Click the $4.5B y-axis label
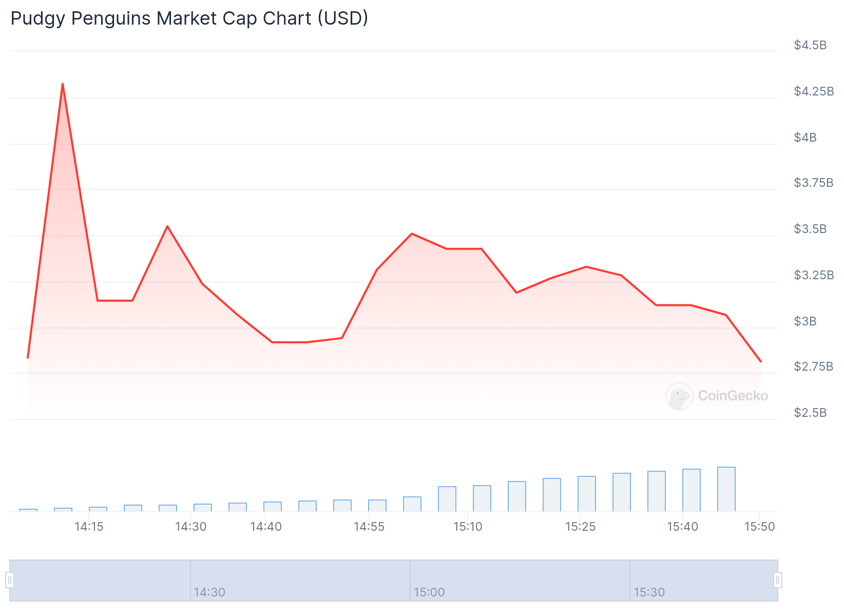 click(810, 45)
